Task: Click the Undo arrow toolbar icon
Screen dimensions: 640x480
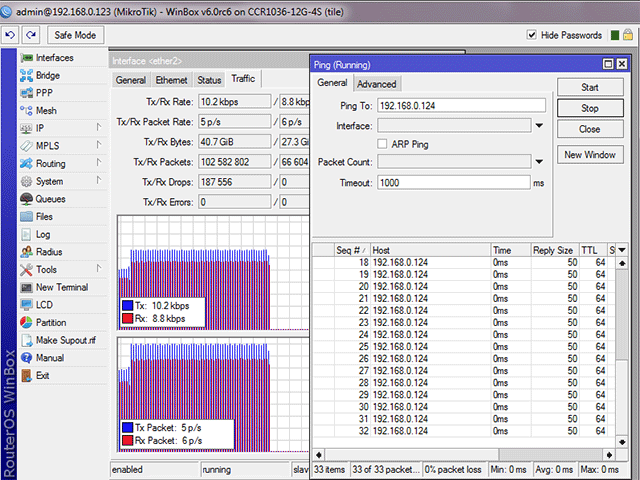Action: click(10, 35)
